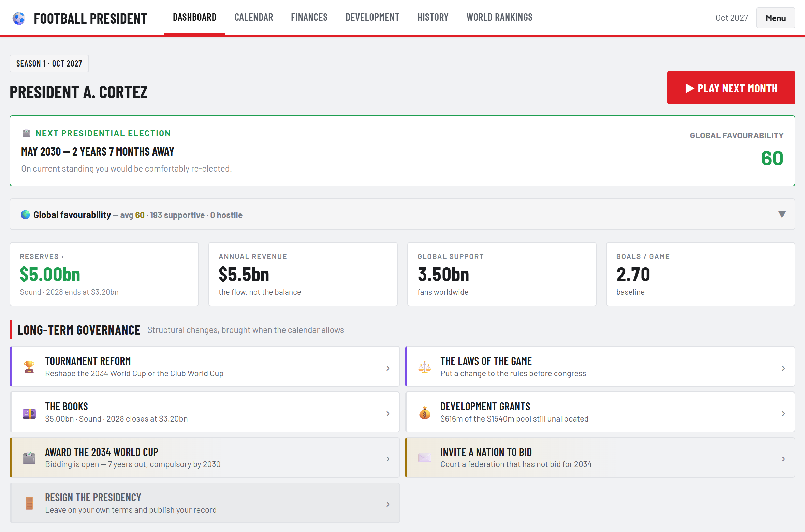The width and height of the screenshot is (805, 532).
Task: Click the '0 hostile' count
Action: (x=226, y=215)
